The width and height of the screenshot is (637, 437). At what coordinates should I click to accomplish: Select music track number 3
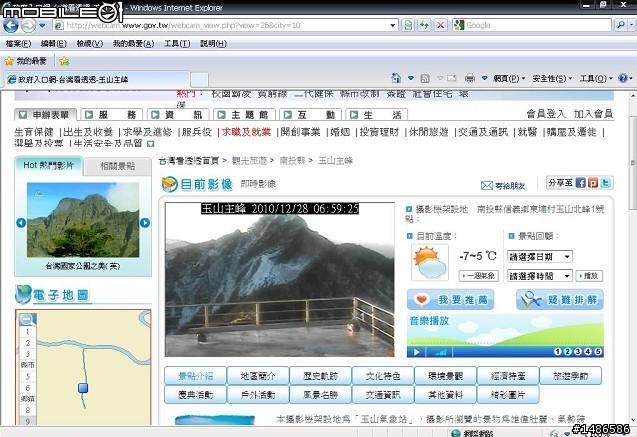tap(578, 352)
